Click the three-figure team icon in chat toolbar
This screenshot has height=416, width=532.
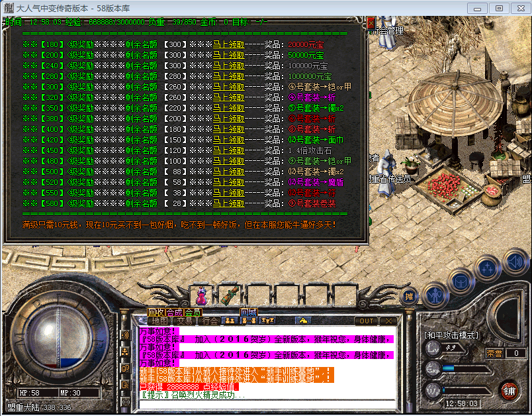(x=268, y=321)
